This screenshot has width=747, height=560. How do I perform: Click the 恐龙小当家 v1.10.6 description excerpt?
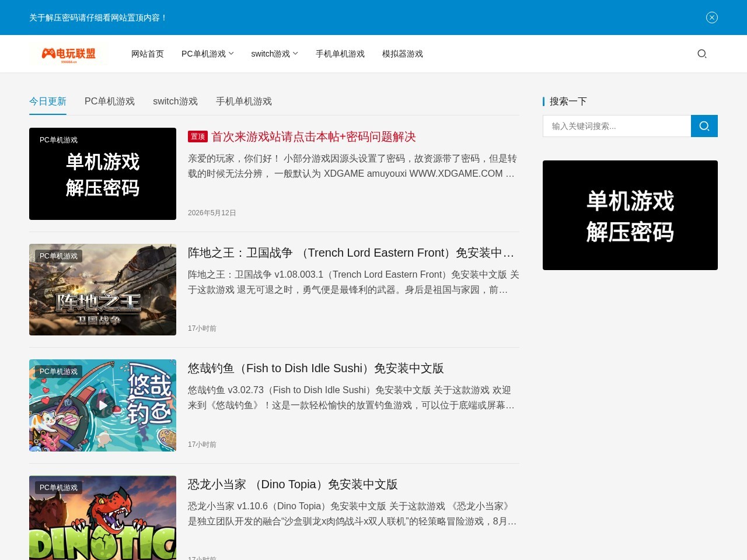tap(352, 513)
